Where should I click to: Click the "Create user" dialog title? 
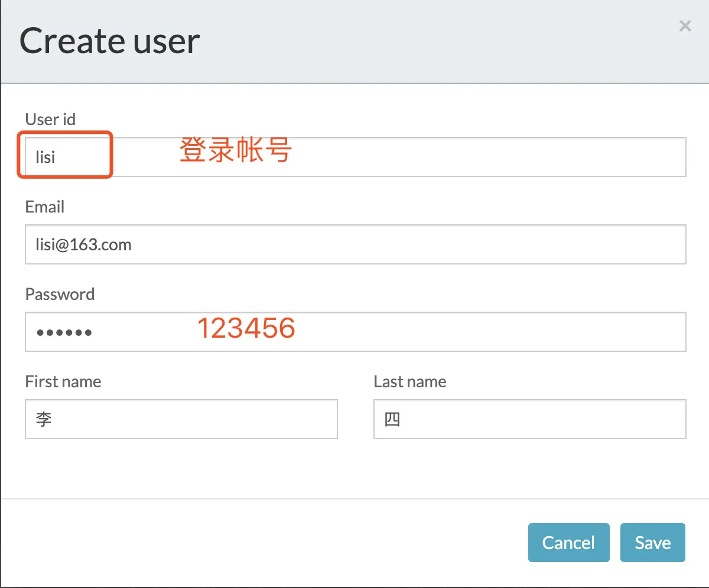click(110, 41)
